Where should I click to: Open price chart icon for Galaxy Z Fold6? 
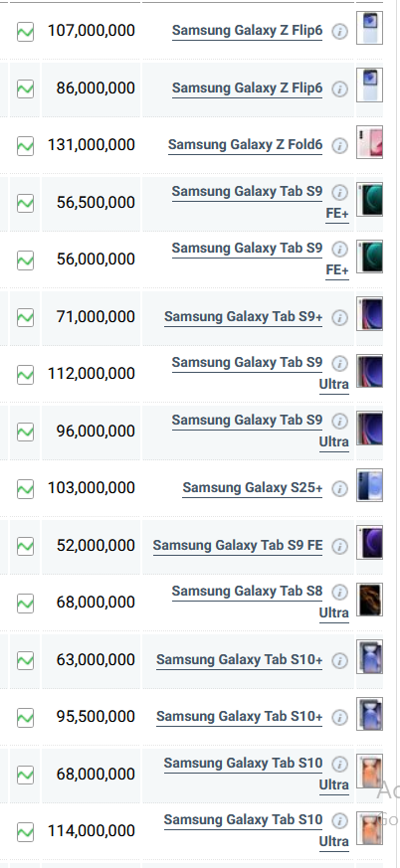25,146
